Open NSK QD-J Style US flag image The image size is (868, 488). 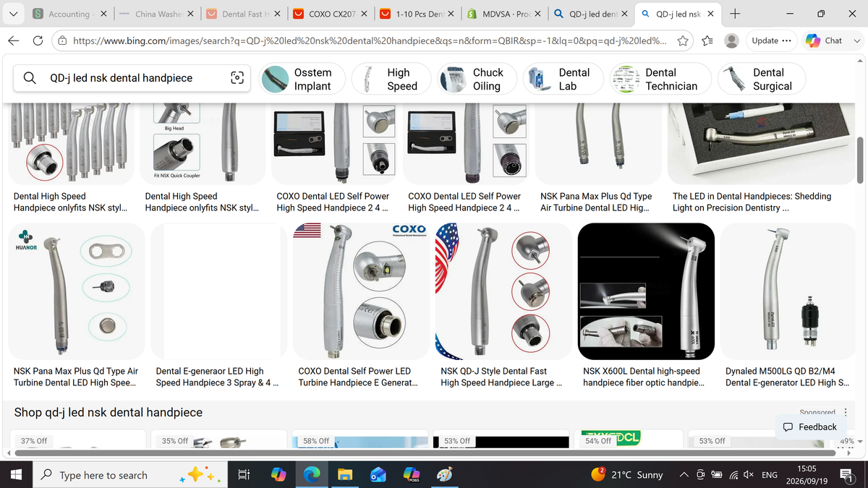503,291
